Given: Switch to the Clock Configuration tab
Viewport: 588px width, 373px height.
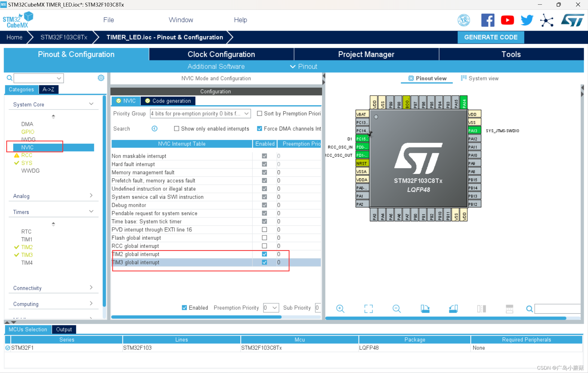Looking at the screenshot, I should (x=221, y=54).
